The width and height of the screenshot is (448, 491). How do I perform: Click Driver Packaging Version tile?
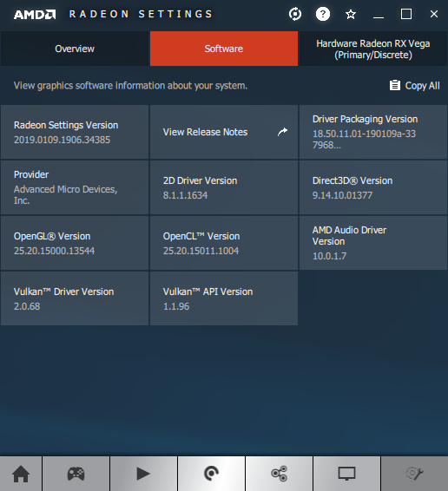[373, 132]
